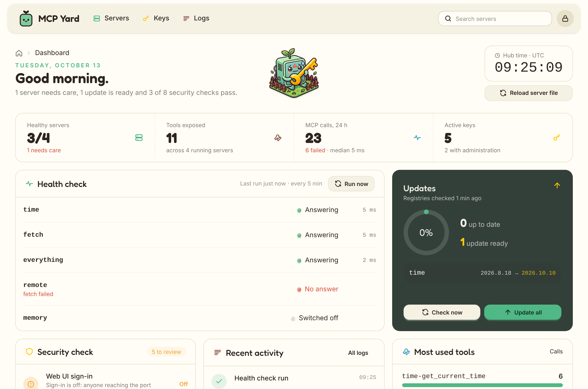Viewport: 588px width, 389px height.
Task: Click the No answer status for remote
Action: [x=318, y=289]
